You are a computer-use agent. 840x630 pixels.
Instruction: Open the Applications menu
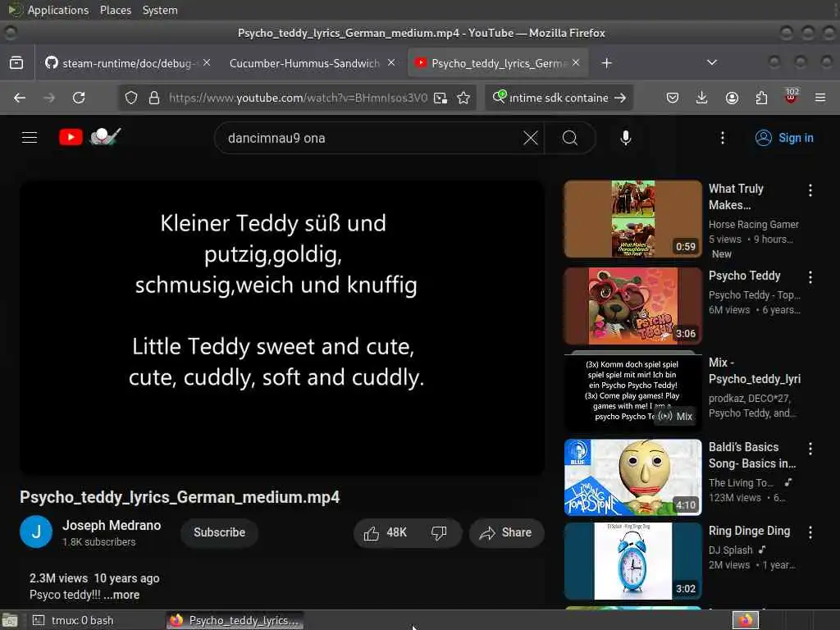[x=58, y=10]
